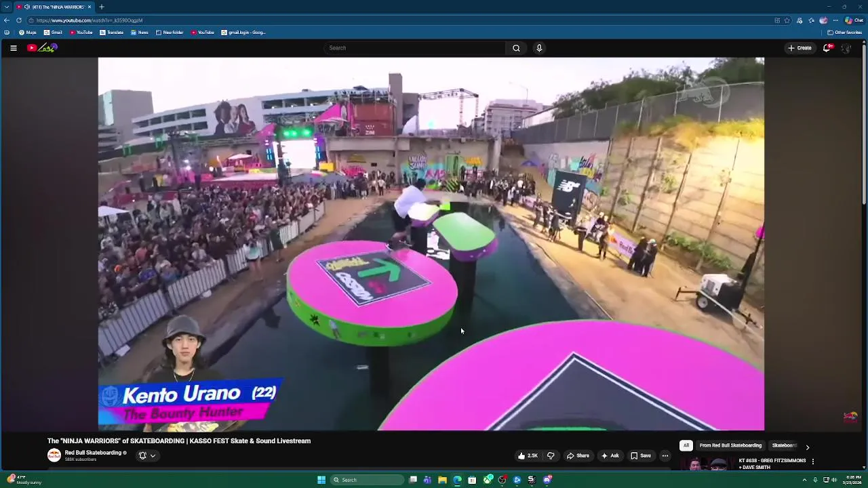This screenshot has height=488, width=868.
Task: Toggle channel notification bell dropdown
Action: pyautogui.click(x=147, y=455)
